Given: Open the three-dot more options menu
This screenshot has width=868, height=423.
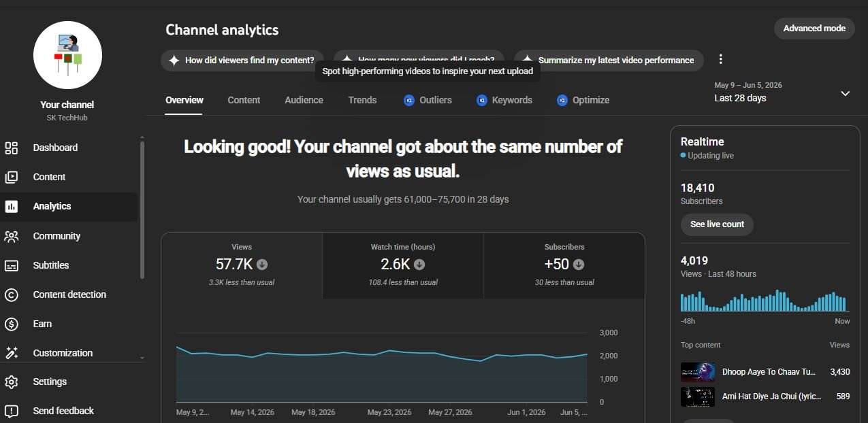Looking at the screenshot, I should click(x=721, y=60).
